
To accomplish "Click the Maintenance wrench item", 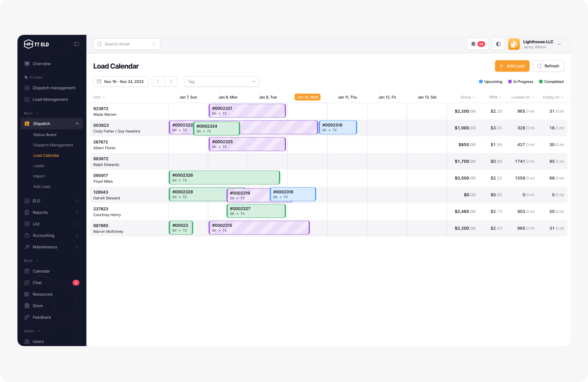I will coord(45,247).
